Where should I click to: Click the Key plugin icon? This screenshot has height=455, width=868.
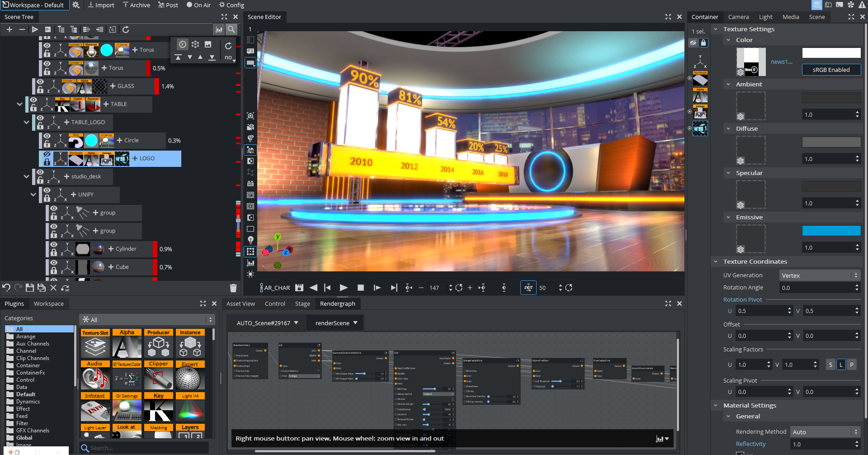point(159,407)
